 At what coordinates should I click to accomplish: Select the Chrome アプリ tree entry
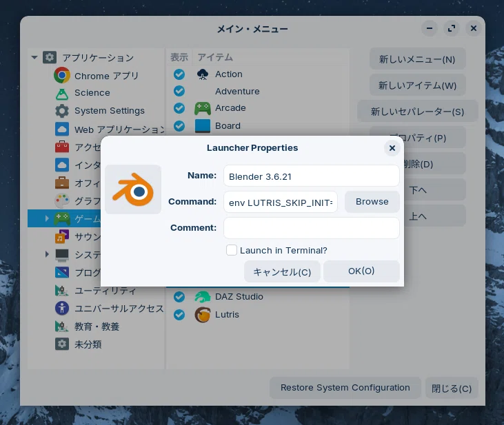(106, 76)
